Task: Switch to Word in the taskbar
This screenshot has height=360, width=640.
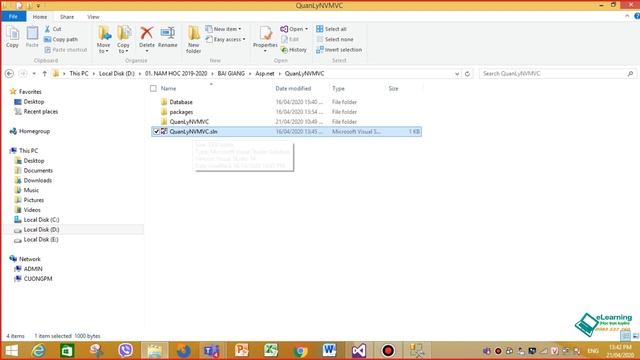Action: [329, 351]
